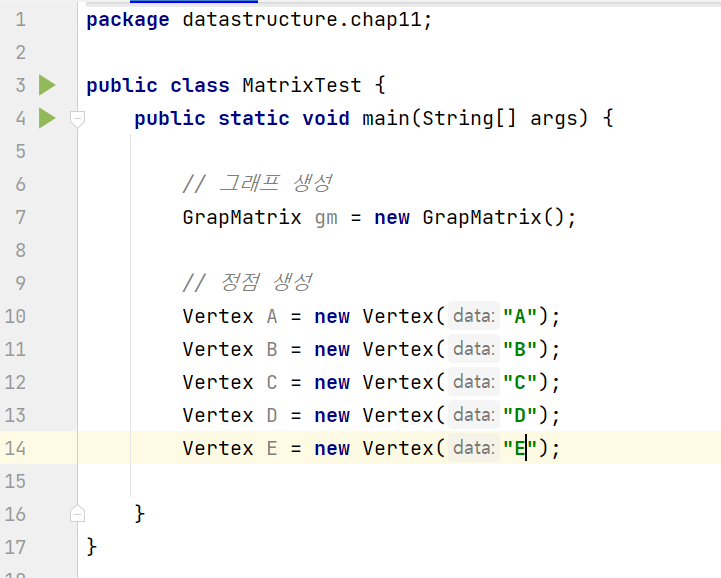Image resolution: width=721 pixels, height=578 pixels.
Task: Click the package keyword on line 1
Action: pyautogui.click(x=128, y=20)
